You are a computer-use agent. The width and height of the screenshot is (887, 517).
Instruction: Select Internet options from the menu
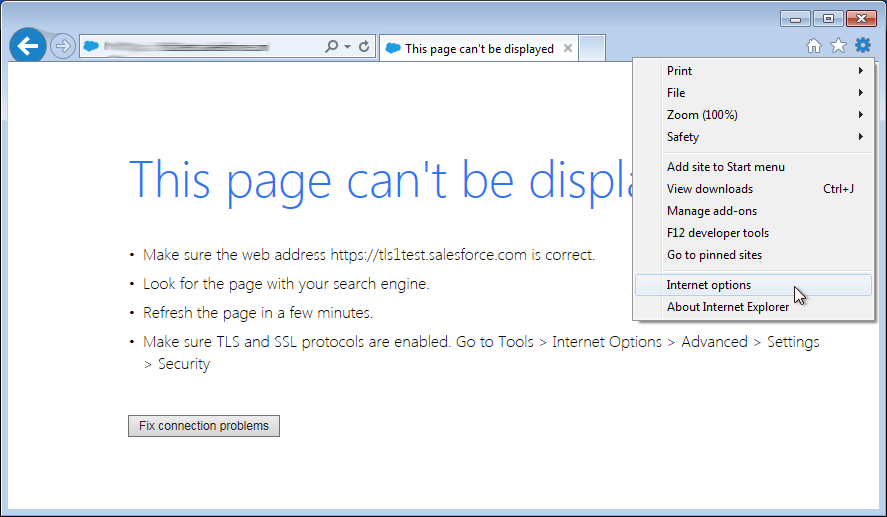pos(708,285)
